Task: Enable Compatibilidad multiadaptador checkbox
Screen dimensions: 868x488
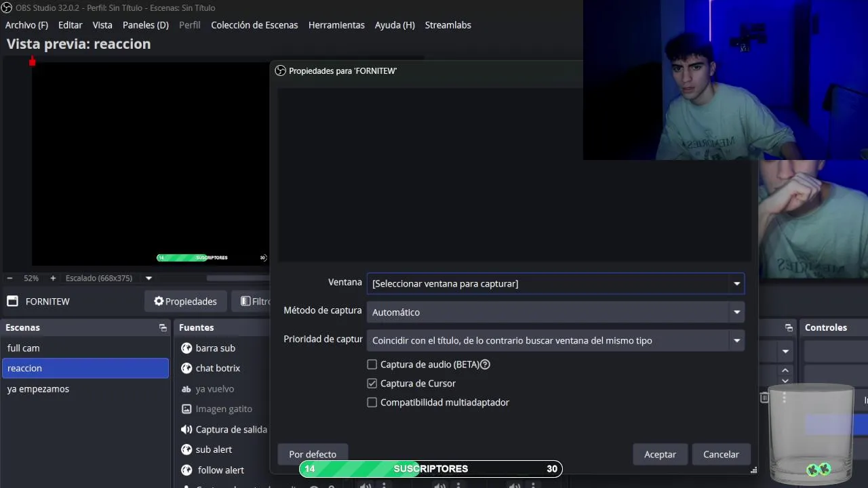Action: click(372, 402)
